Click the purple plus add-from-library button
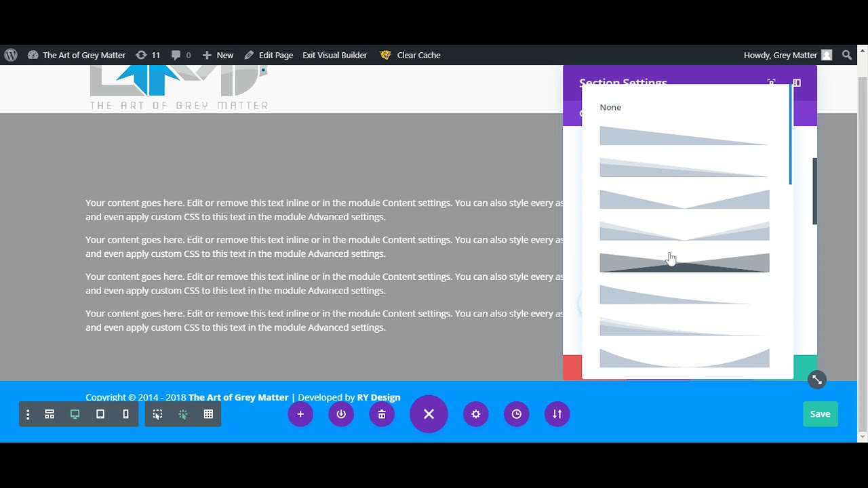This screenshot has height=488, width=868. click(300, 414)
